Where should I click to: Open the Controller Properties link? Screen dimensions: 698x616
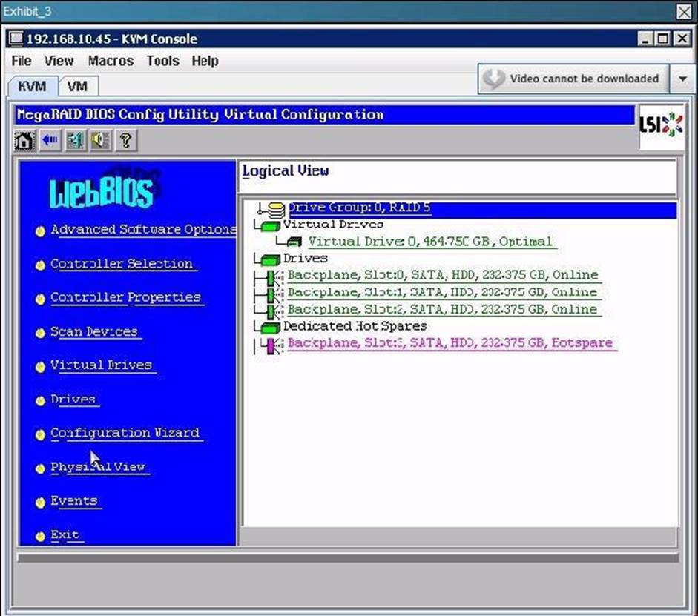125,297
